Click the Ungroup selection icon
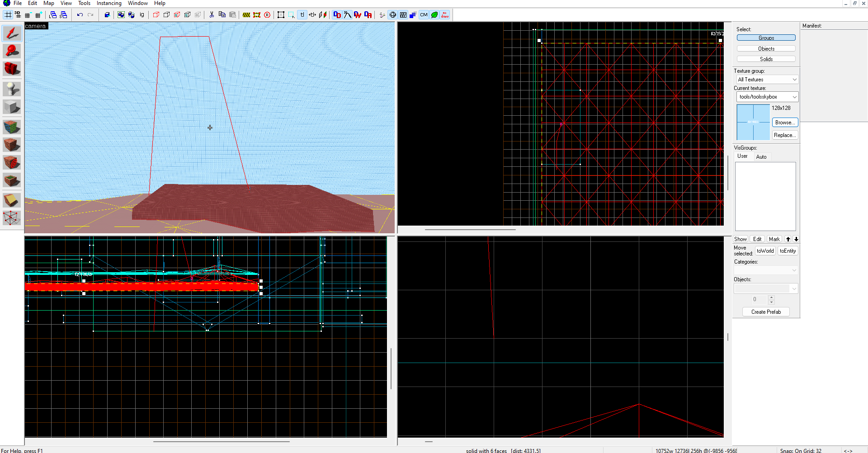 131,15
